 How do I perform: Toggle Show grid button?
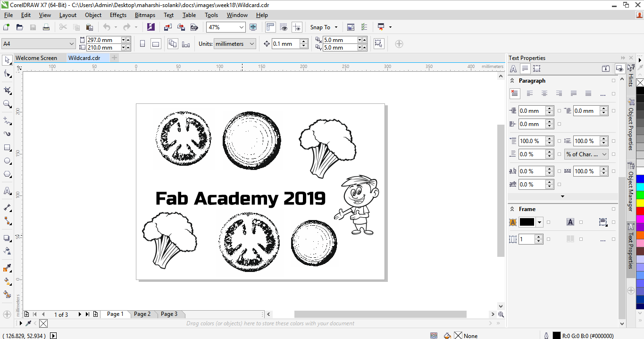coord(284,27)
